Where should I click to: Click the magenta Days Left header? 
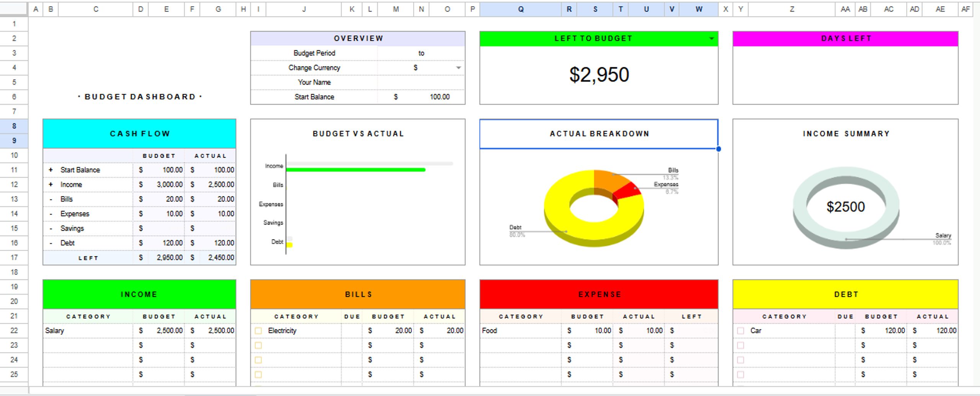[845, 39]
